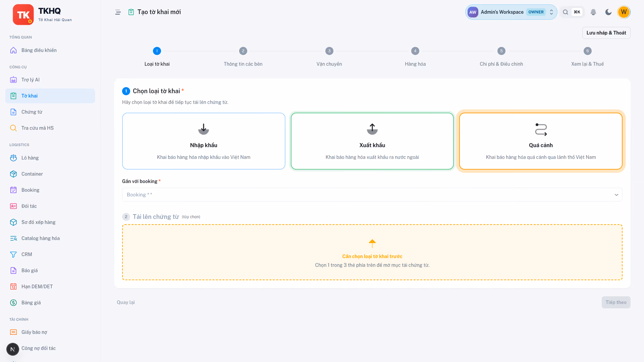Open user avatar W menu
This screenshot has width=644, height=362.
click(624, 12)
